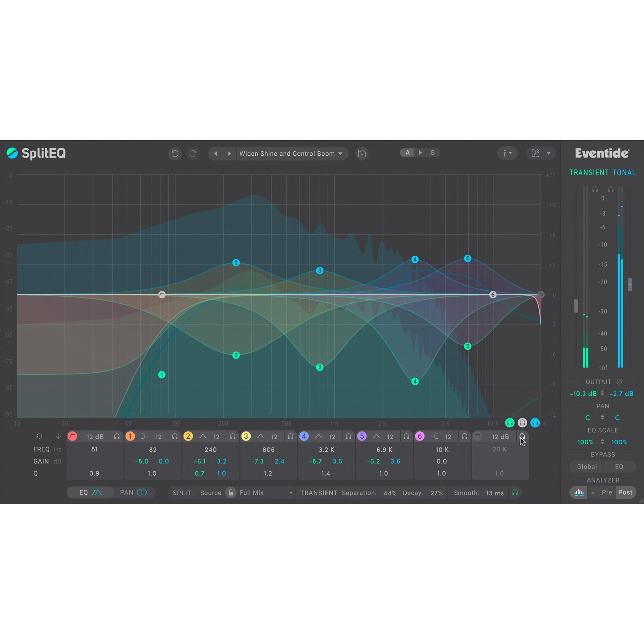Image resolution: width=644 pixels, height=644 pixels.
Task: Click the window resize icon
Action: 535,153
